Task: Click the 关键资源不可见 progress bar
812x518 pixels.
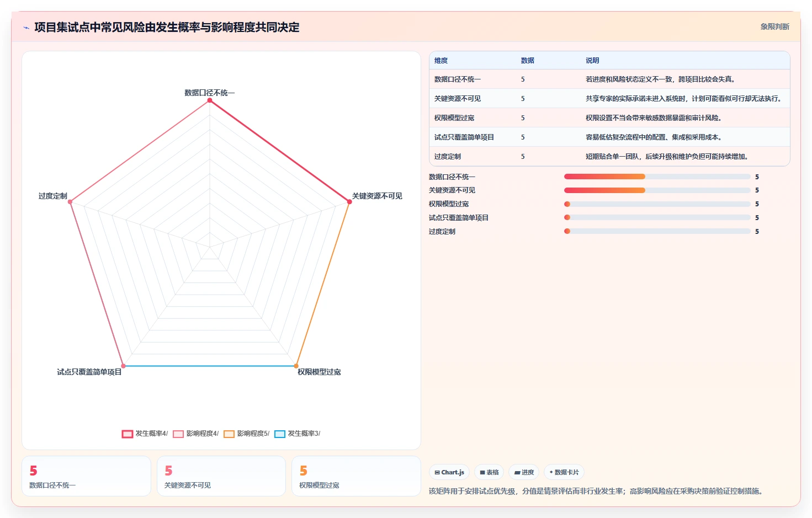Action: tap(657, 190)
